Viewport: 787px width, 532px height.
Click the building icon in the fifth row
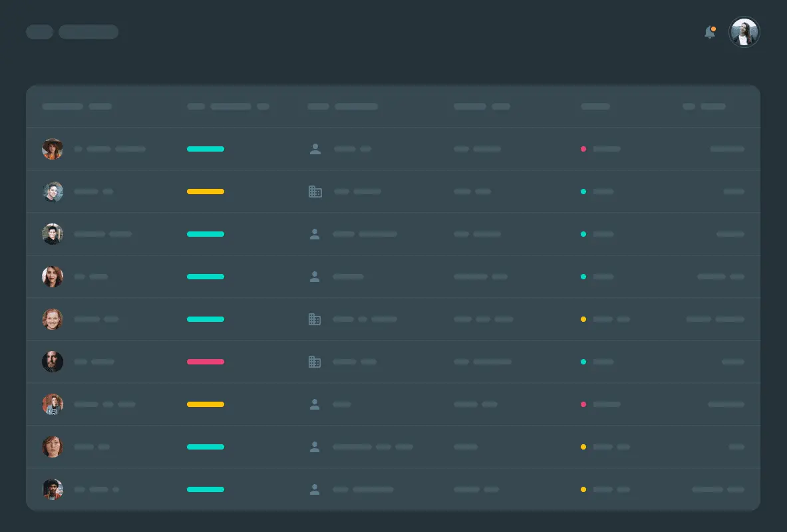tap(315, 319)
